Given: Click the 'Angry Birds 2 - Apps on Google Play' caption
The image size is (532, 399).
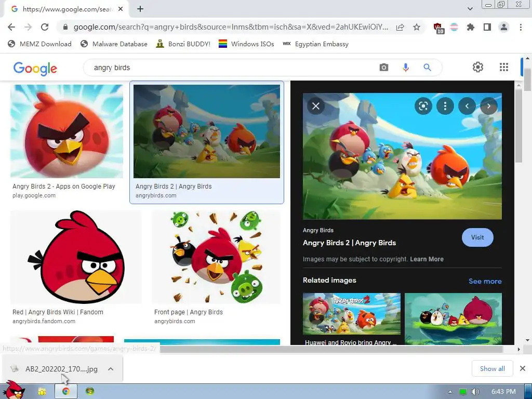Looking at the screenshot, I should [x=64, y=187].
